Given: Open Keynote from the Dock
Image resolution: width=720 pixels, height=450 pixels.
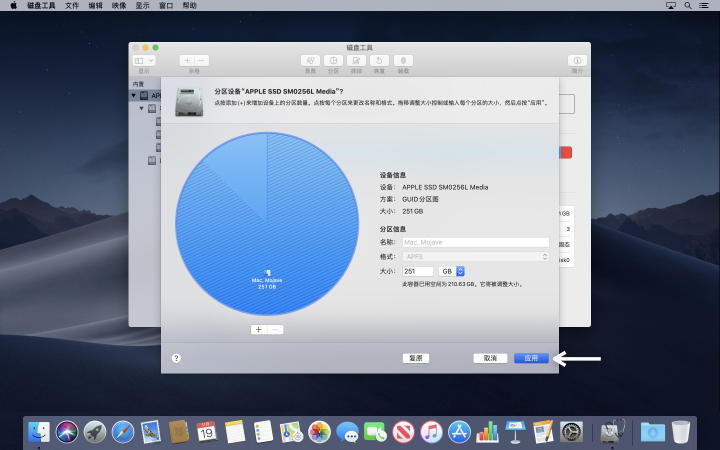Looking at the screenshot, I should [515, 432].
